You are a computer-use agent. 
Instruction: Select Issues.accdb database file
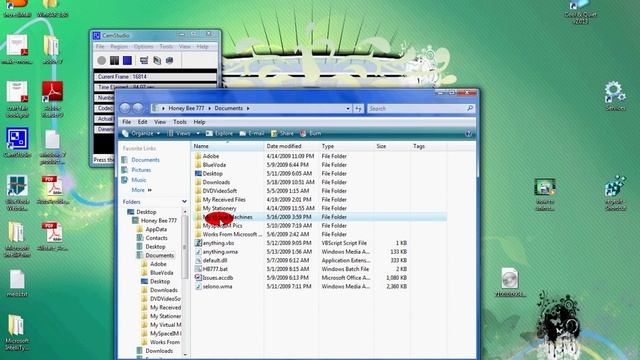pyautogui.click(x=218, y=278)
